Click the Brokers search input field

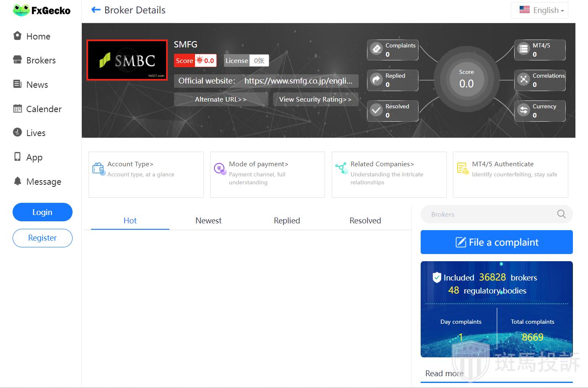pos(487,214)
